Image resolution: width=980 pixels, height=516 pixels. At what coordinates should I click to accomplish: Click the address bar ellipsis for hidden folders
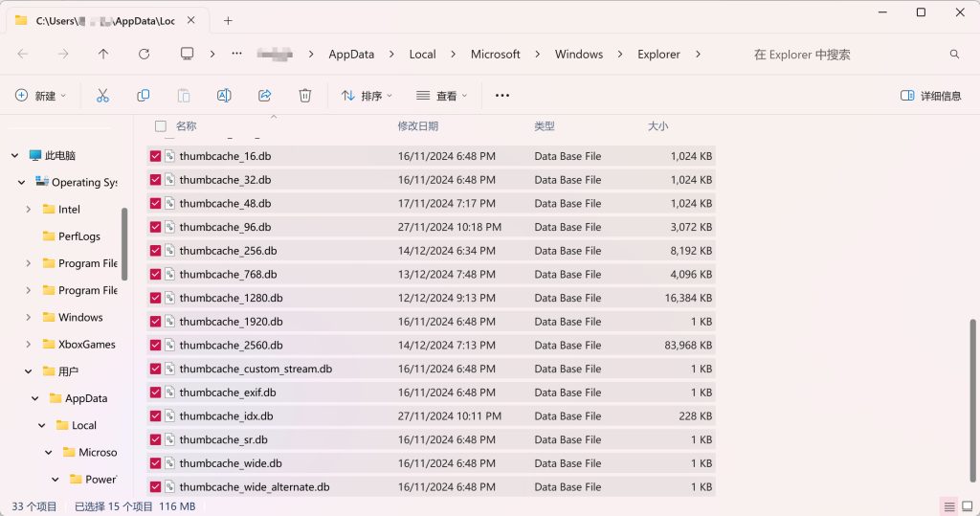click(x=236, y=54)
